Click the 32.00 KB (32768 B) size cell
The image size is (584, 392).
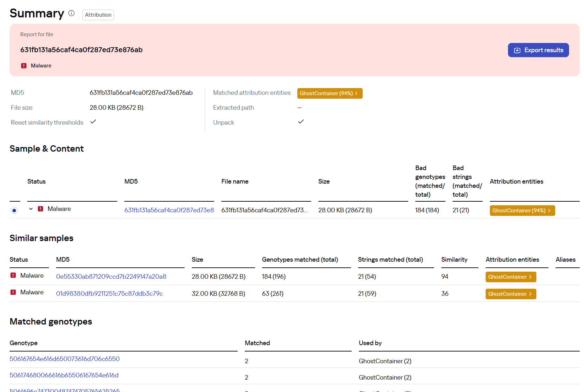tap(218, 294)
